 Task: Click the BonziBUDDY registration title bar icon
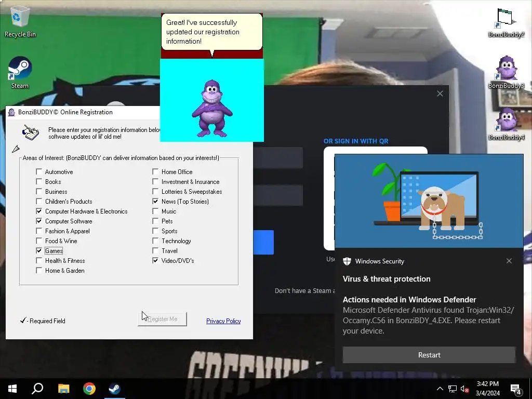(x=11, y=112)
